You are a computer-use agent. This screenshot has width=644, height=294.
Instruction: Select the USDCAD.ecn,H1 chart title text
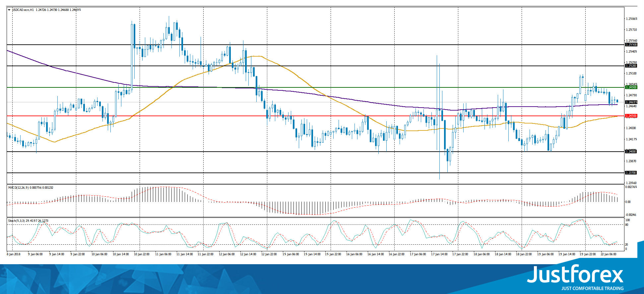[x=23, y=10]
